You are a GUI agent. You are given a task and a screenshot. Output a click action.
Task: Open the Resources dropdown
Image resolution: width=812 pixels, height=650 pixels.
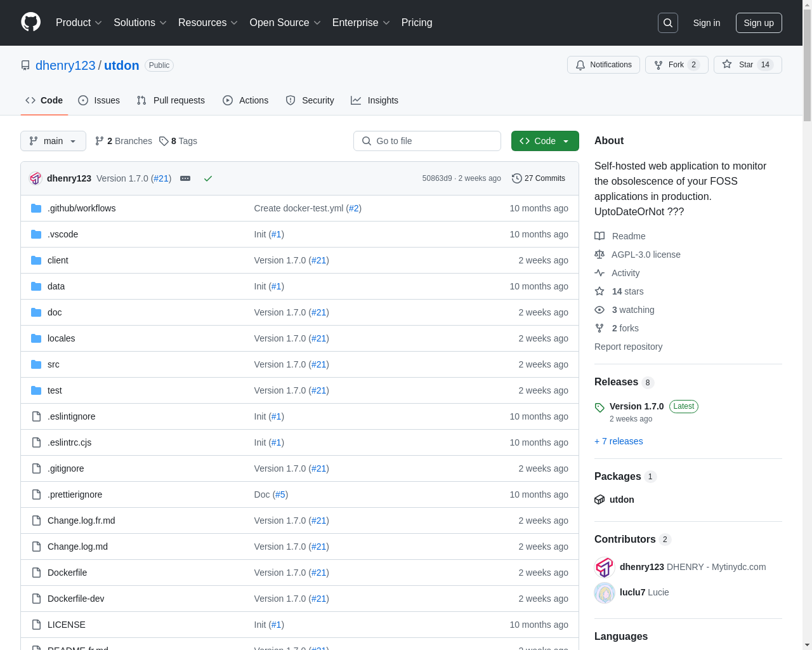[x=208, y=23]
